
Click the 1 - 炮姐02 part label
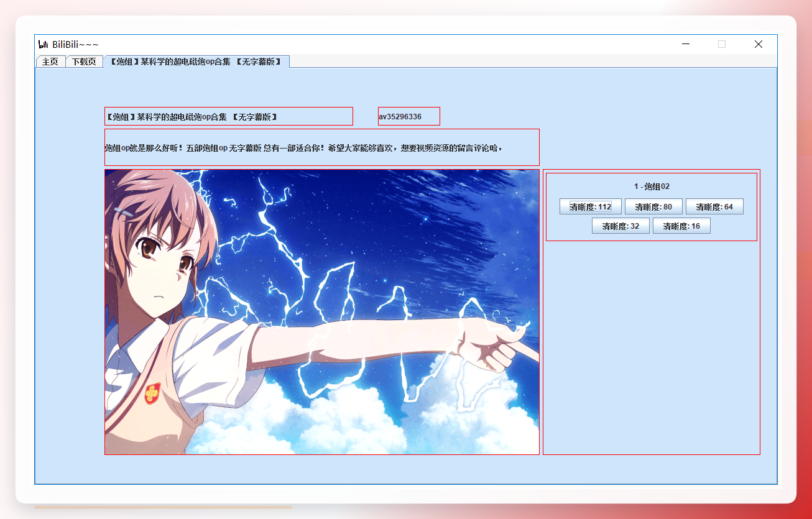(x=652, y=186)
